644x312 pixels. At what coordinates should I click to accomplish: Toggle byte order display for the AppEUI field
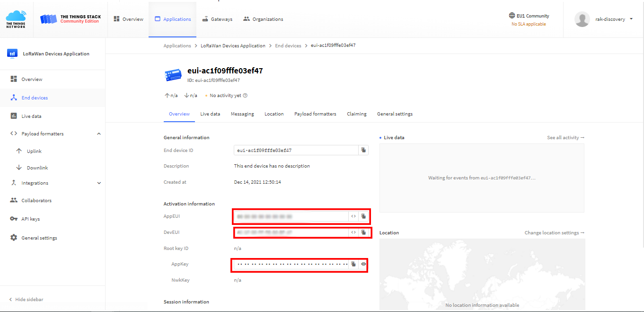pos(353,216)
